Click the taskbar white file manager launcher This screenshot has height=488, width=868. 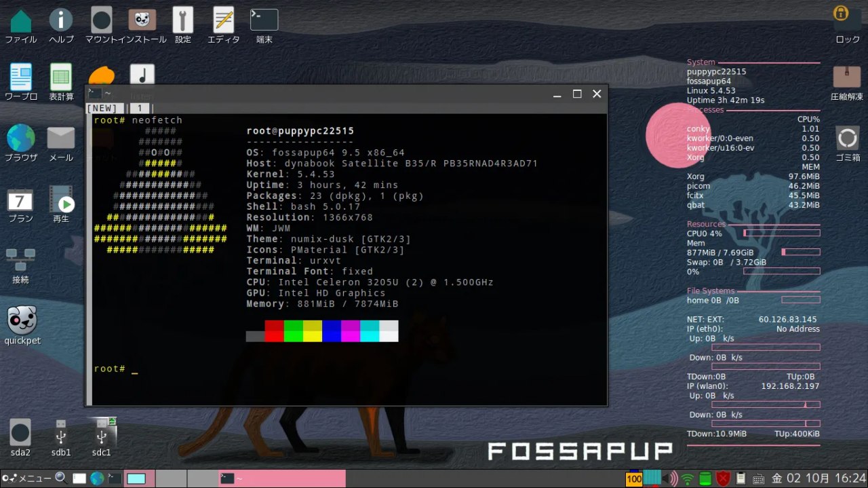[x=79, y=478]
